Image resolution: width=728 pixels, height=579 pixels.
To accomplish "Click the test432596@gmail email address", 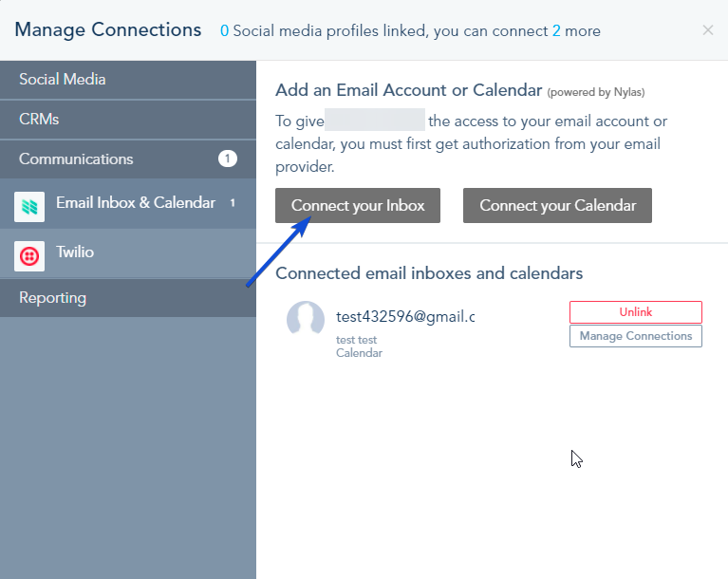I will 405,317.
